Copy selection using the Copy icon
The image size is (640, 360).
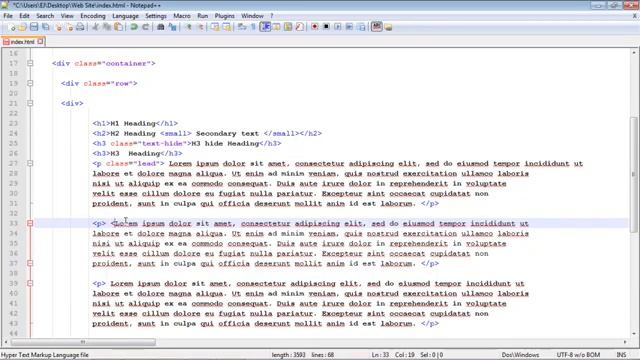click(107, 27)
